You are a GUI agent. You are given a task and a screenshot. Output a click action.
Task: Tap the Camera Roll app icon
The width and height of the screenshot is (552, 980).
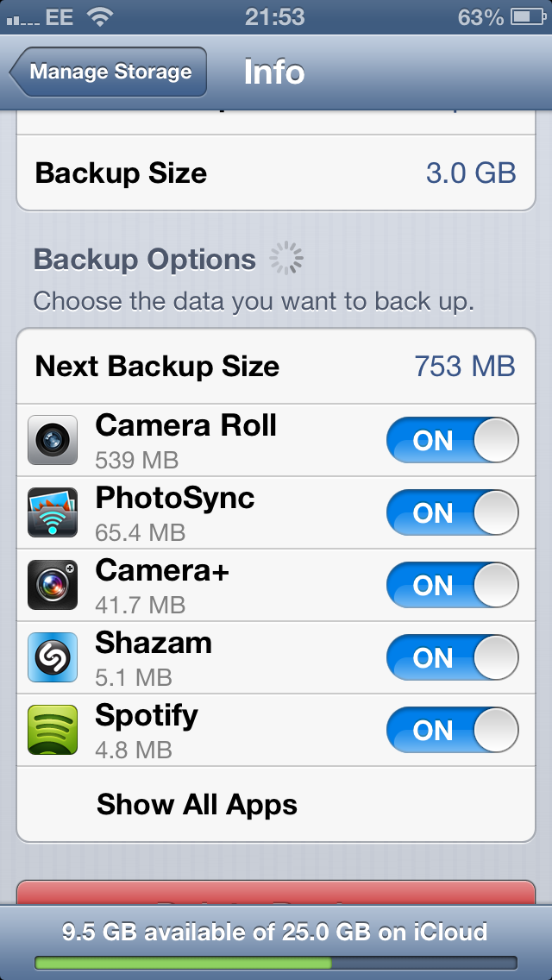[x=53, y=441]
